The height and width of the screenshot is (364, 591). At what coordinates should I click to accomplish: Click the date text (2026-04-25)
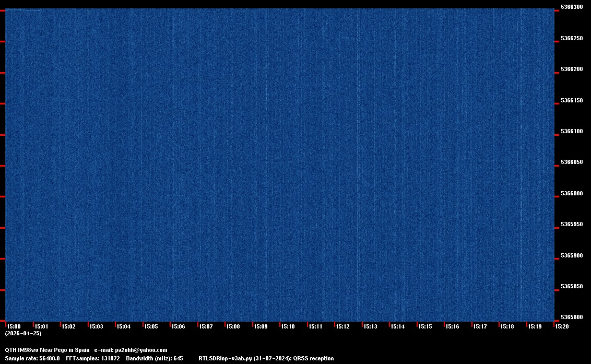coord(23,333)
